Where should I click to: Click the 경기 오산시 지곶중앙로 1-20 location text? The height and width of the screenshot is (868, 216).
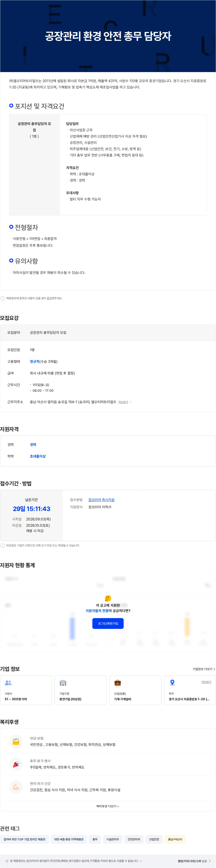pyautogui.click(x=189, y=699)
